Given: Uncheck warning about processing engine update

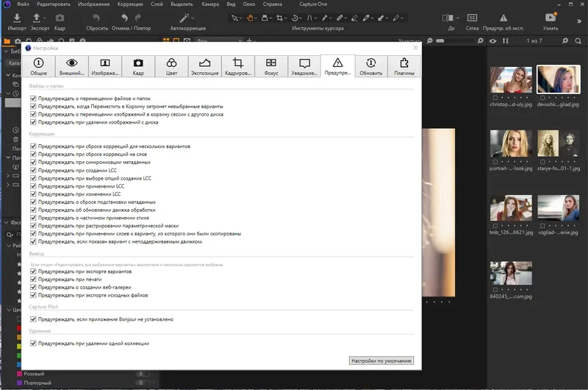Looking at the screenshot, I should 33,210.
